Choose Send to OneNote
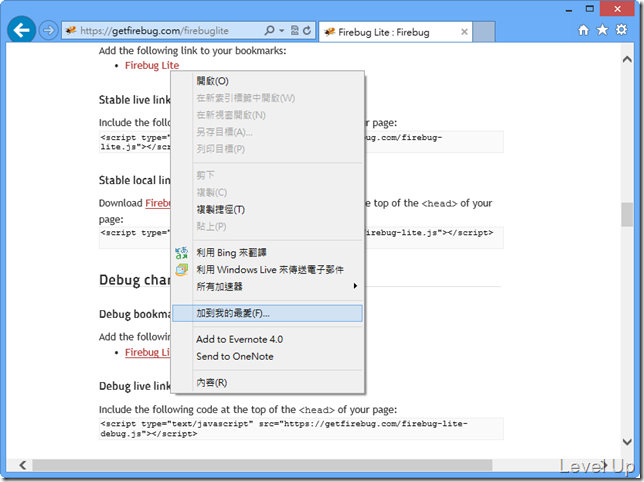The width and height of the screenshot is (644, 482). (x=267, y=356)
